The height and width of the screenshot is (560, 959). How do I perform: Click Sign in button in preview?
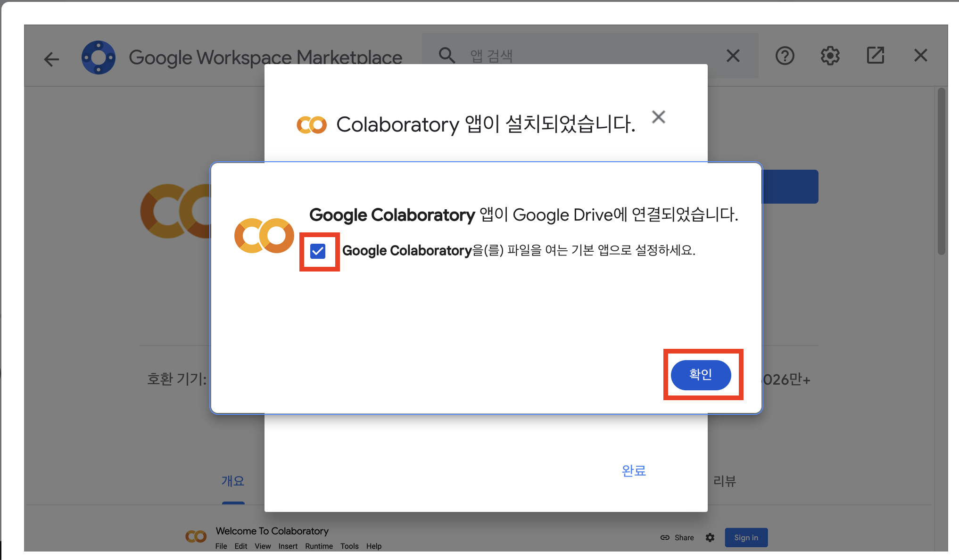(x=746, y=537)
